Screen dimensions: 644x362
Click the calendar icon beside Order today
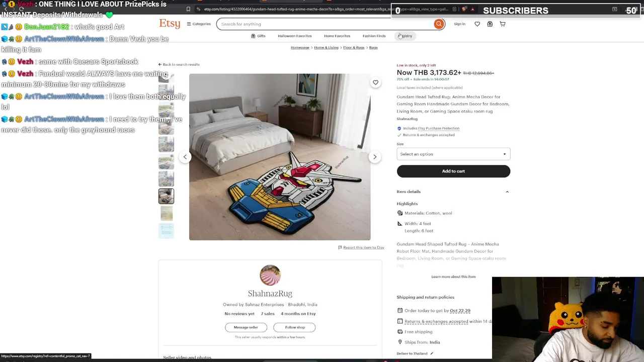[x=400, y=311]
